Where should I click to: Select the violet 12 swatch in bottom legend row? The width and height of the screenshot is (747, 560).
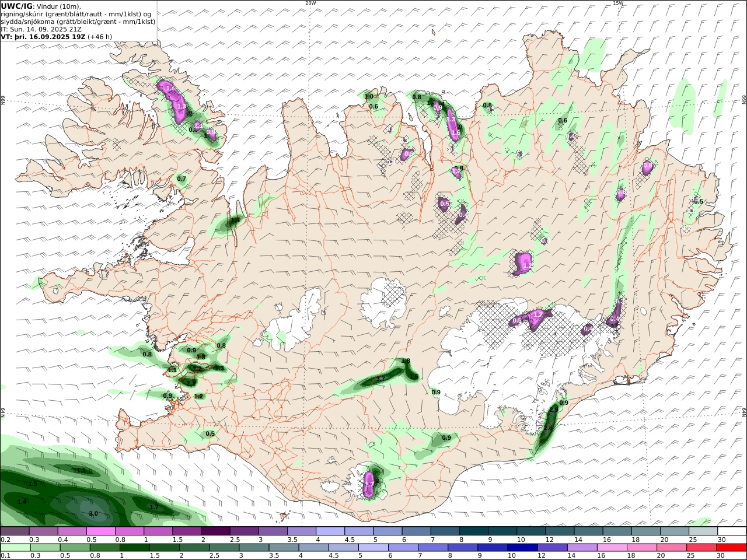click(x=552, y=547)
